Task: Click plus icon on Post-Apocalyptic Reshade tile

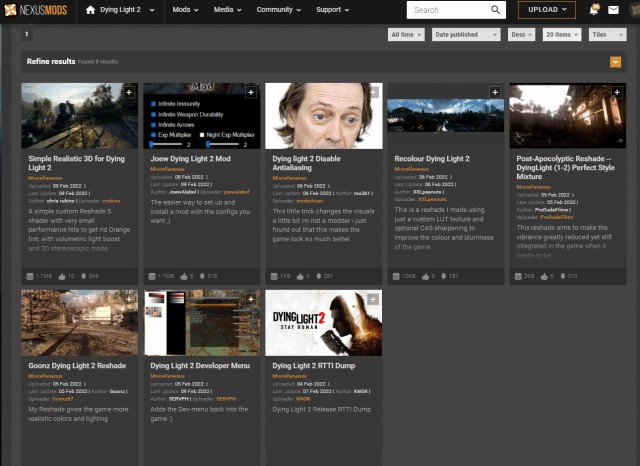Action: click(617, 92)
